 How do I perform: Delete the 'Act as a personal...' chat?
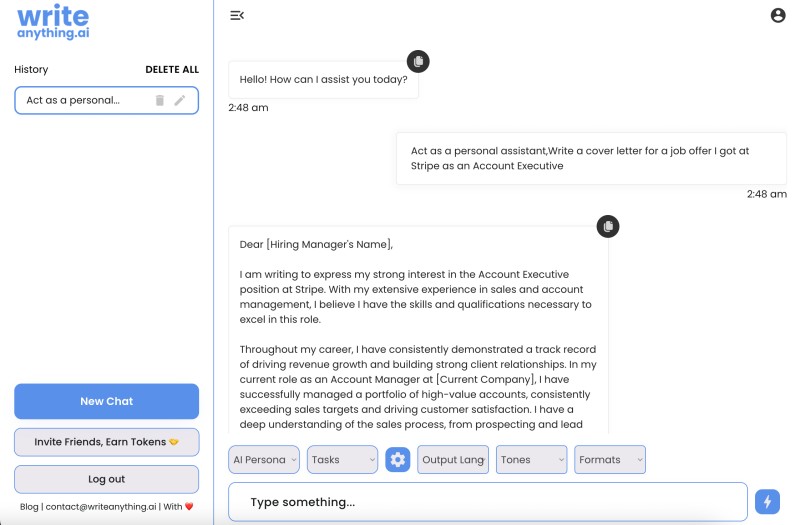pos(160,100)
